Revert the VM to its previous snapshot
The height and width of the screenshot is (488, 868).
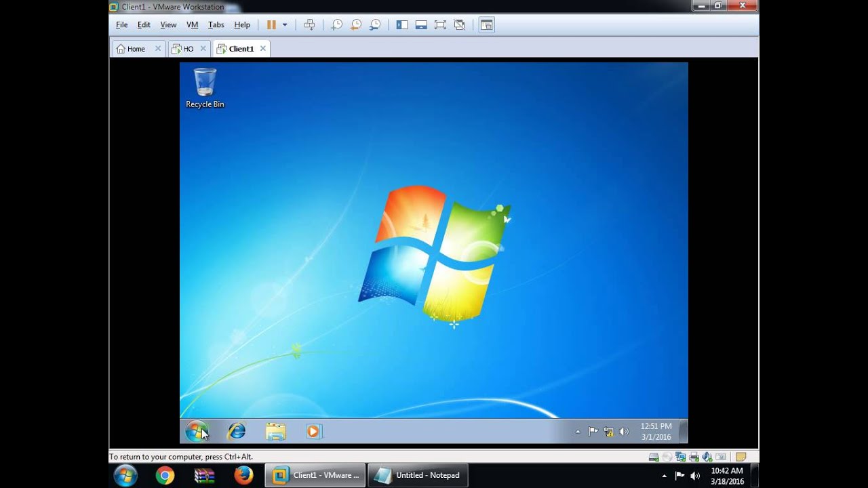pos(355,24)
